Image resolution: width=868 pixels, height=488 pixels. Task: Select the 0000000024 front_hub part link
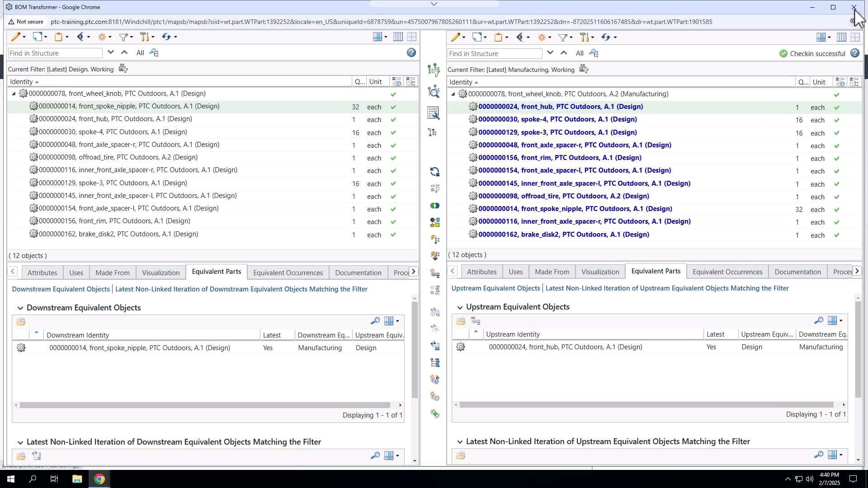[x=561, y=107]
